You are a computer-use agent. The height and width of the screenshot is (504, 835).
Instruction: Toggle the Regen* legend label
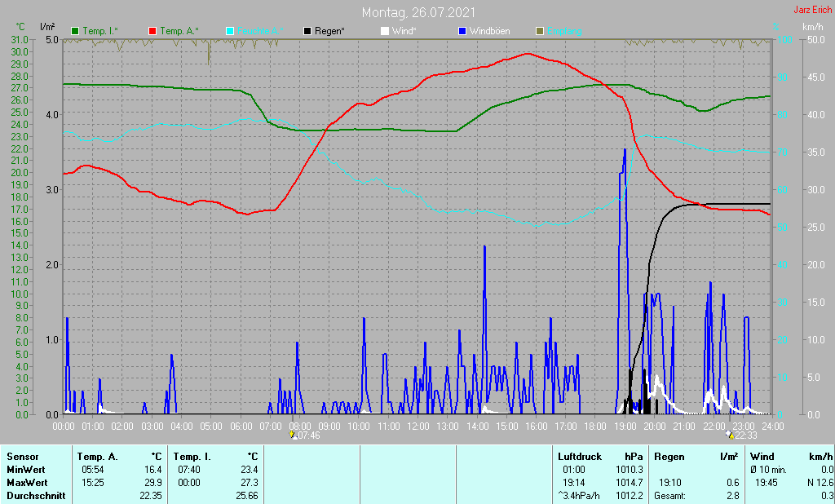pyautogui.click(x=330, y=31)
